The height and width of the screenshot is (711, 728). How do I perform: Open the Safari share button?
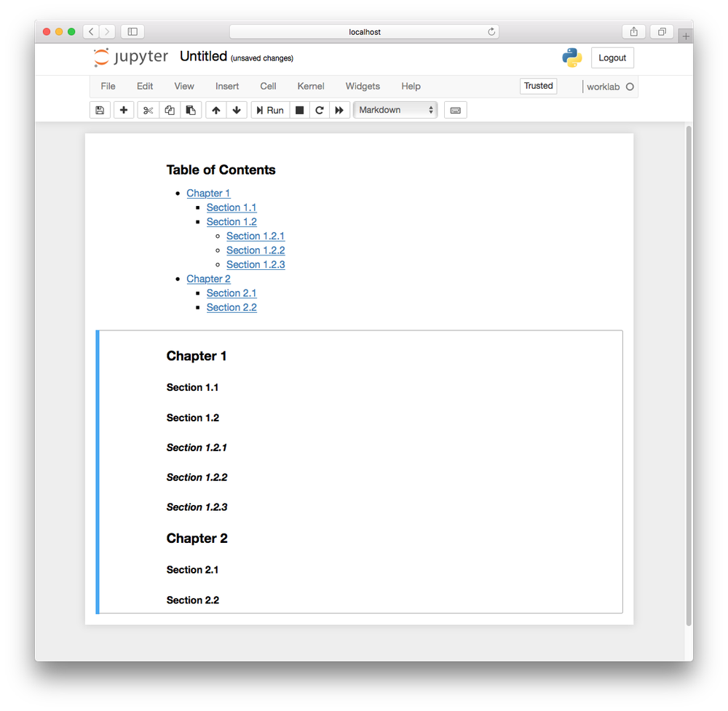[x=634, y=31]
